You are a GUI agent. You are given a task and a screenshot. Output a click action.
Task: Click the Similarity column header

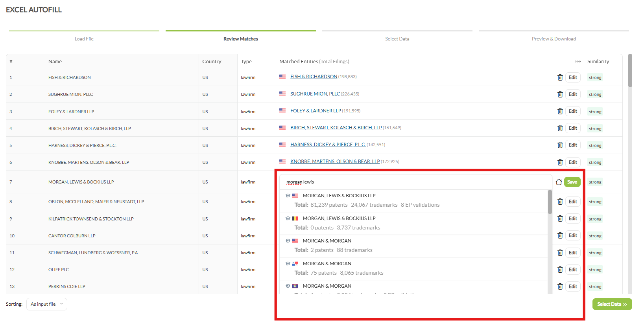pos(598,62)
